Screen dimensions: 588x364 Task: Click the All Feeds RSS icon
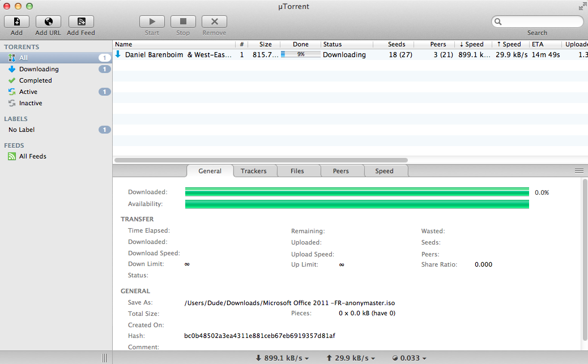pyautogui.click(x=12, y=156)
